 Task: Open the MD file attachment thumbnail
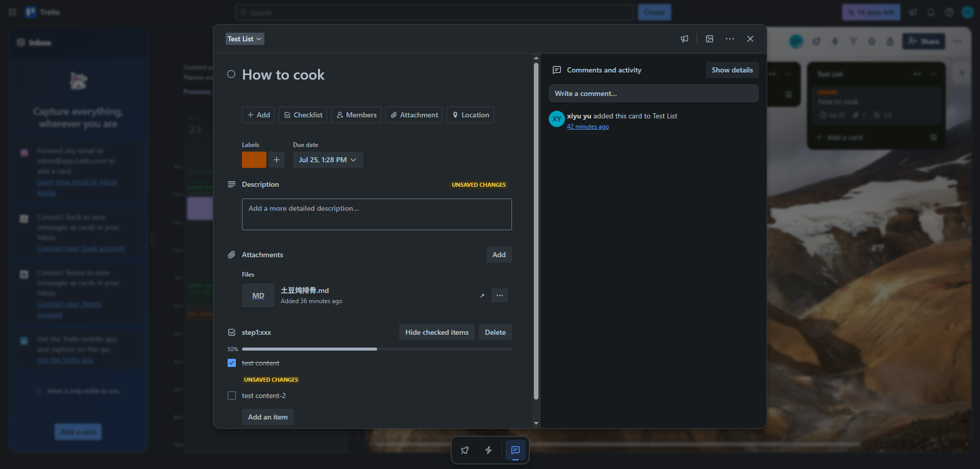click(x=258, y=295)
